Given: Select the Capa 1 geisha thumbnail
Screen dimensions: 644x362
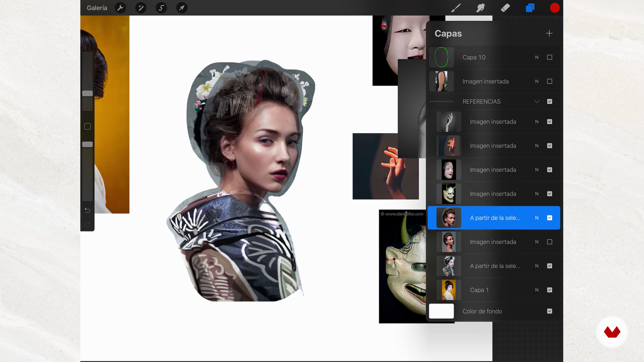Looking at the screenshot, I should point(448,290).
